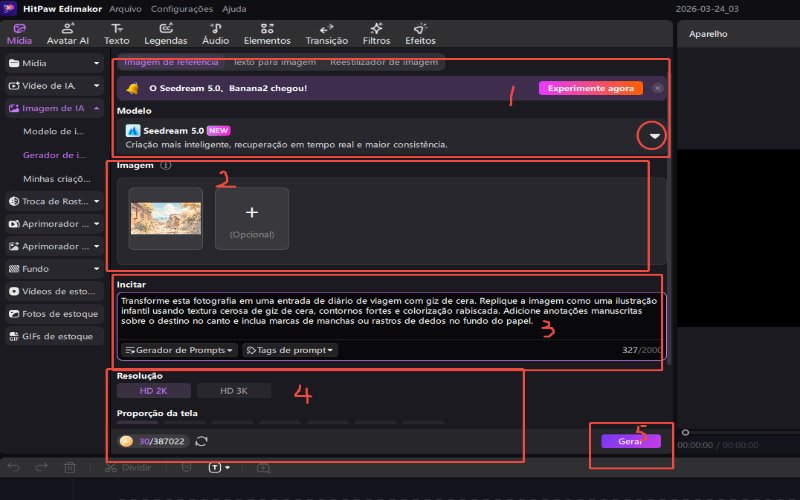This screenshot has width=800, height=500.
Task: Switch to the Aparelho tab
Action: [x=708, y=34]
